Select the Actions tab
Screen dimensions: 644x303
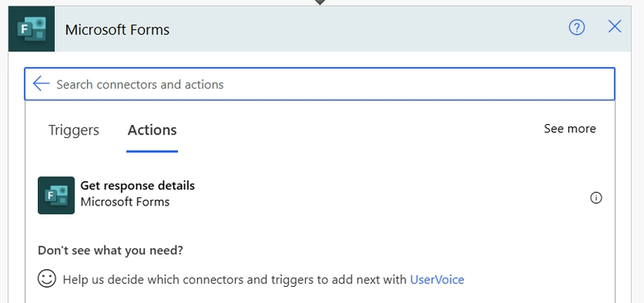click(152, 130)
